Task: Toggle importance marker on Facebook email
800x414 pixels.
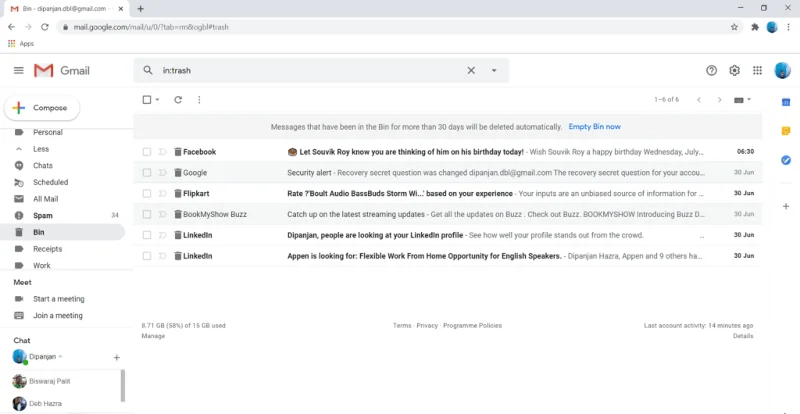Action: [x=162, y=152]
